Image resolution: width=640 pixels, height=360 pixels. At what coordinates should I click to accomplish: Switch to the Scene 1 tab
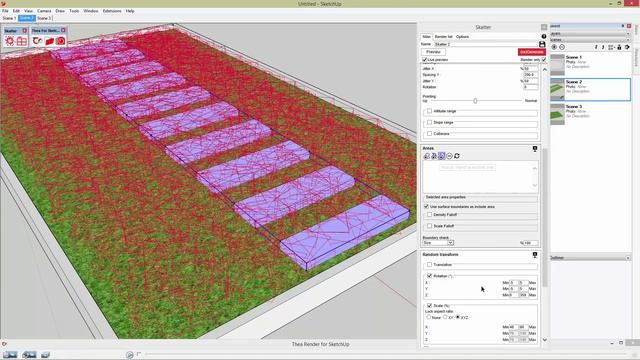pos(9,18)
